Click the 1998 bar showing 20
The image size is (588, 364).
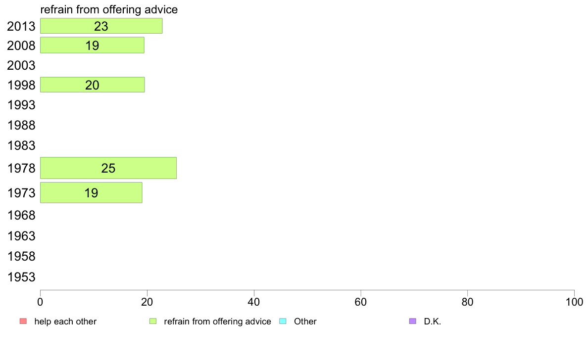click(92, 85)
